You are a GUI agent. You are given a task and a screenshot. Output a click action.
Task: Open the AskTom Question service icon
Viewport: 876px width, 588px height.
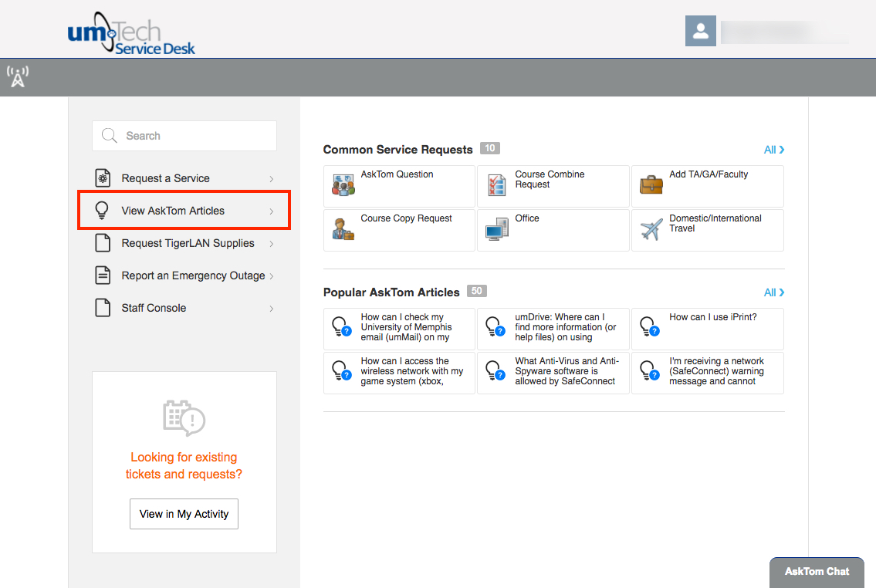click(343, 185)
